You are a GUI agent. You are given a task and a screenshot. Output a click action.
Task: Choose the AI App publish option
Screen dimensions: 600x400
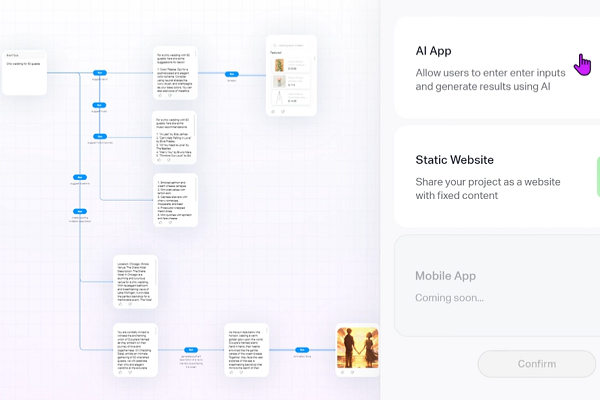click(x=497, y=68)
